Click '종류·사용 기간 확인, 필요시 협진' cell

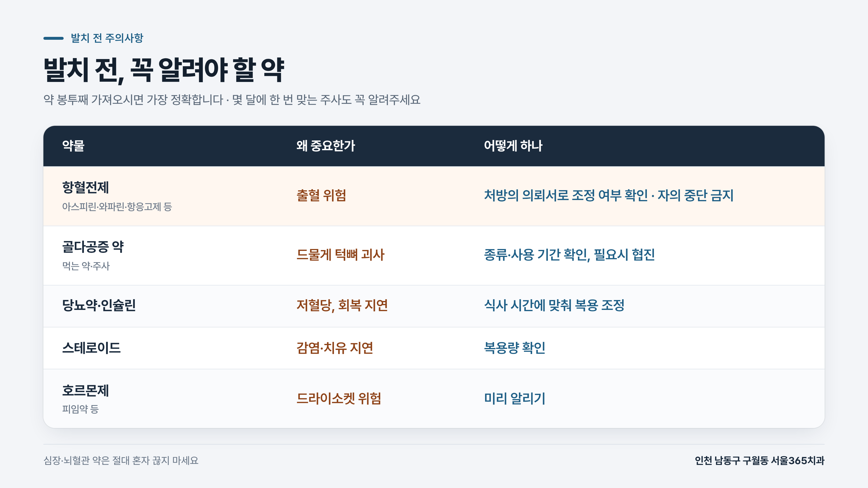click(569, 255)
